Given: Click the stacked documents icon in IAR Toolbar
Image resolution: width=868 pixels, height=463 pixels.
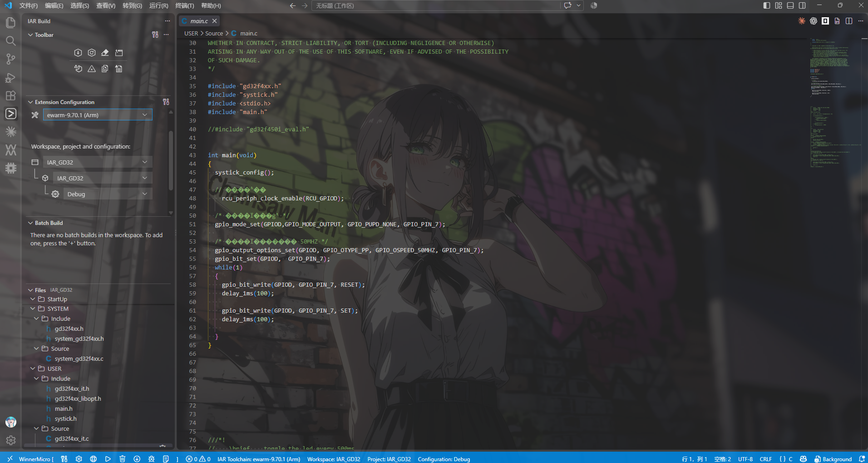Looking at the screenshot, I should point(105,69).
